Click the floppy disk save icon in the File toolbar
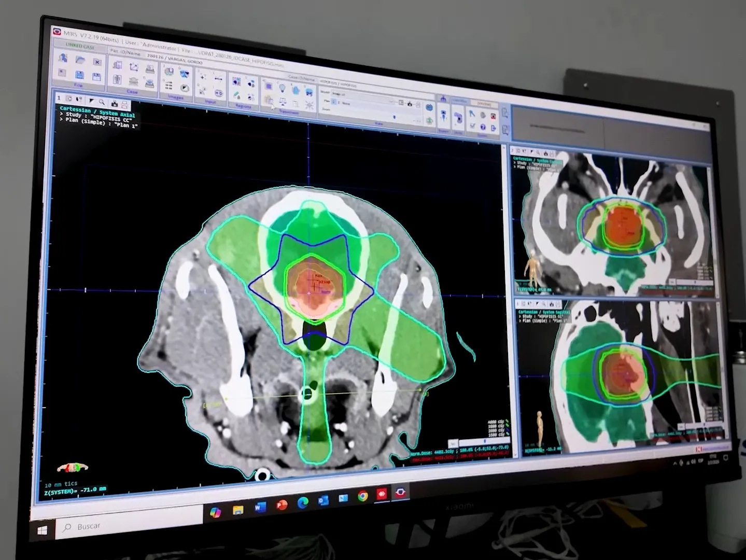The image size is (746, 560). [x=79, y=74]
